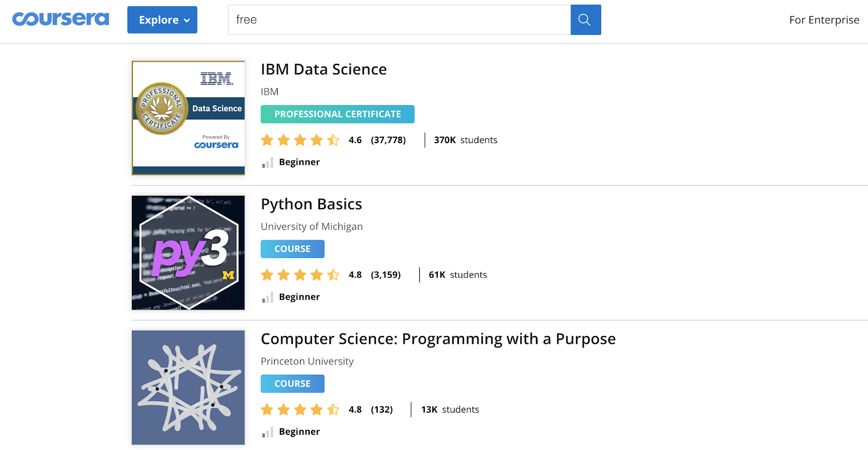The height and width of the screenshot is (450, 868).
Task: Open Computer Science: Programming with a Purpose
Action: (x=438, y=339)
